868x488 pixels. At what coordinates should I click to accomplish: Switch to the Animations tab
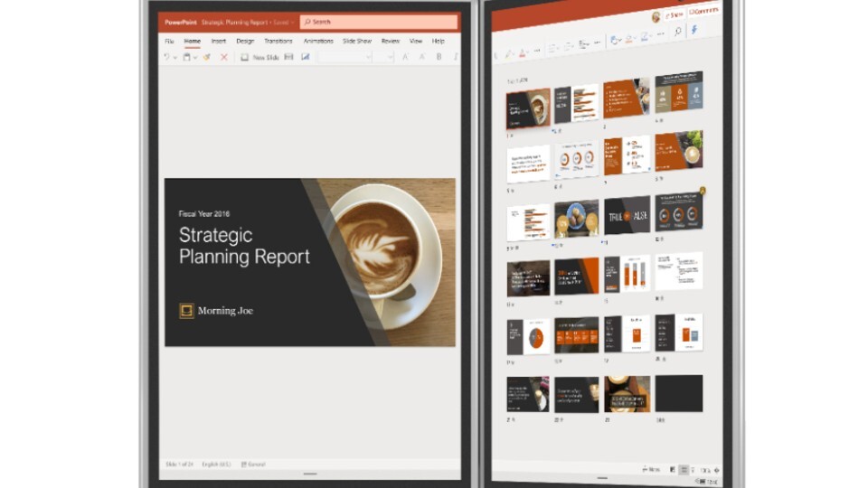point(318,41)
